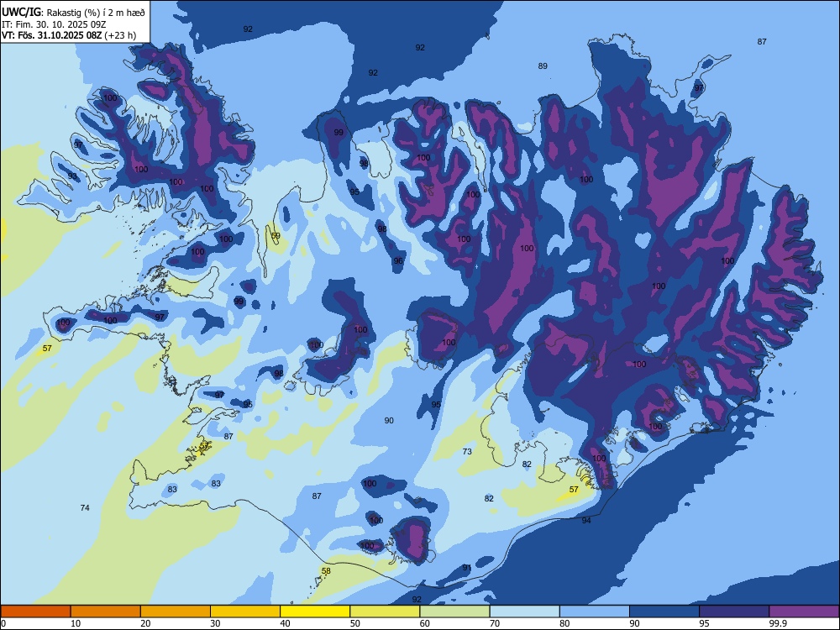Image resolution: width=840 pixels, height=630 pixels.
Task: Click the pale blue 70–80 legend swatch
Action: point(524,612)
